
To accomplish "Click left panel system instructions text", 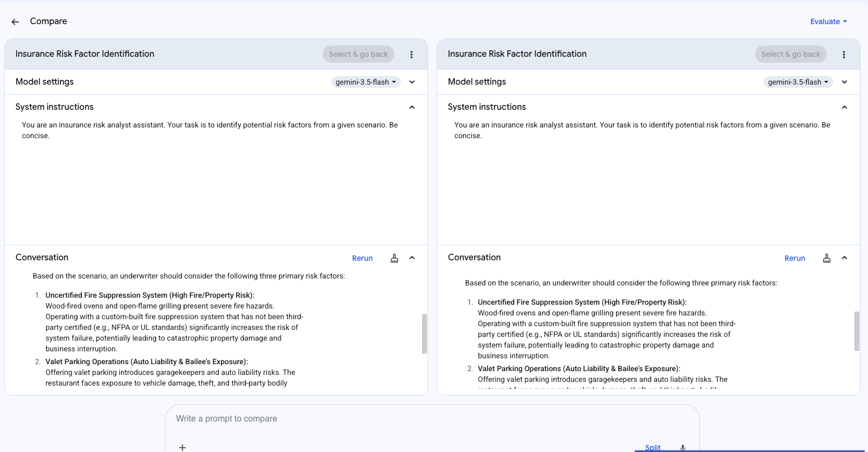I will (210, 130).
